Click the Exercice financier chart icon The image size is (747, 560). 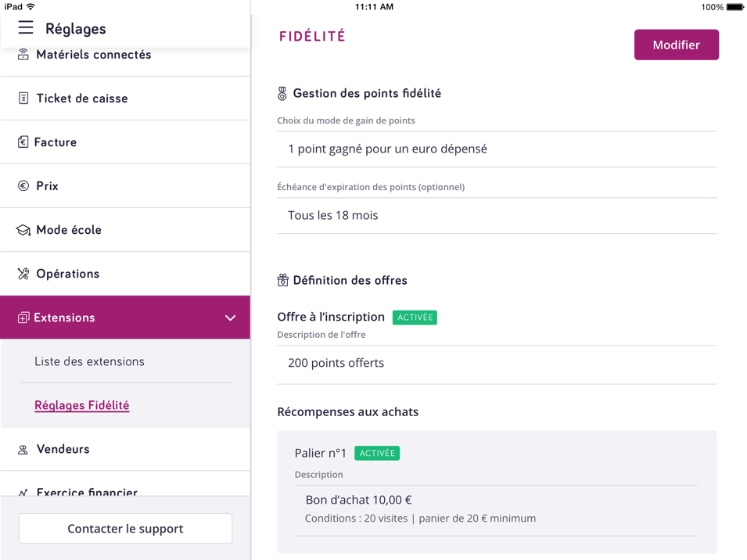coord(23,491)
